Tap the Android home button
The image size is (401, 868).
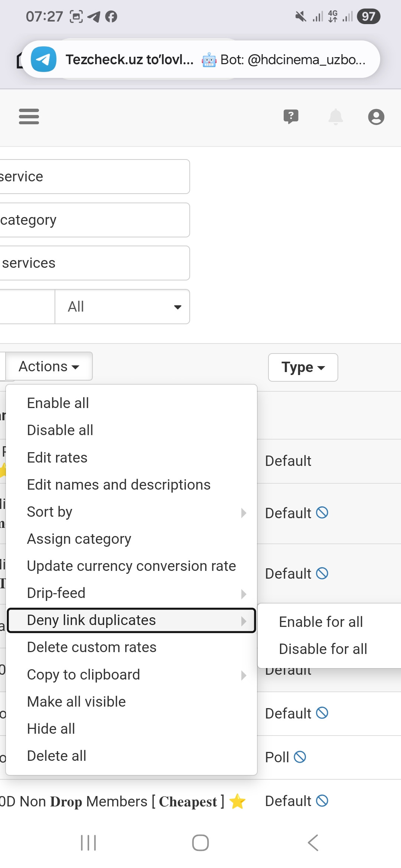click(200, 843)
